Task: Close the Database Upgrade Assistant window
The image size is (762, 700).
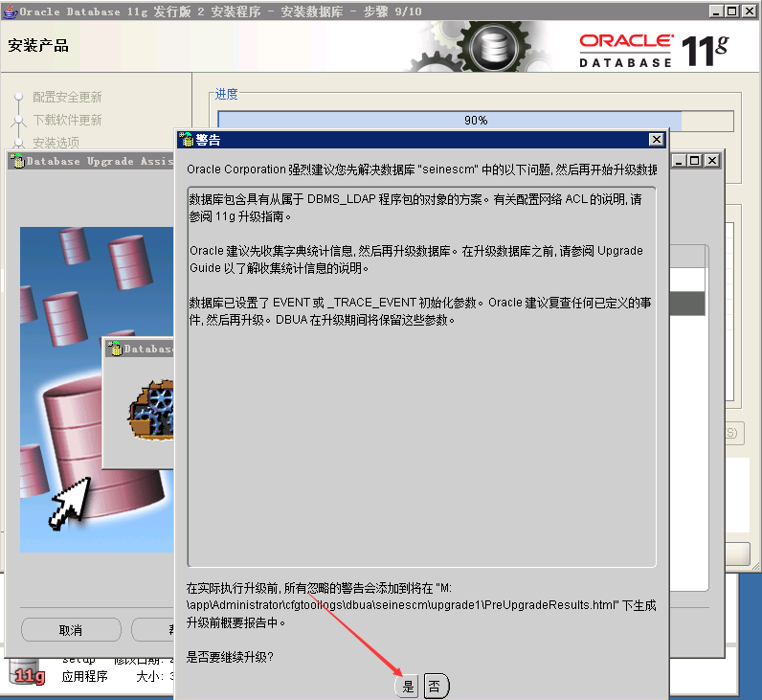Action: [x=712, y=161]
